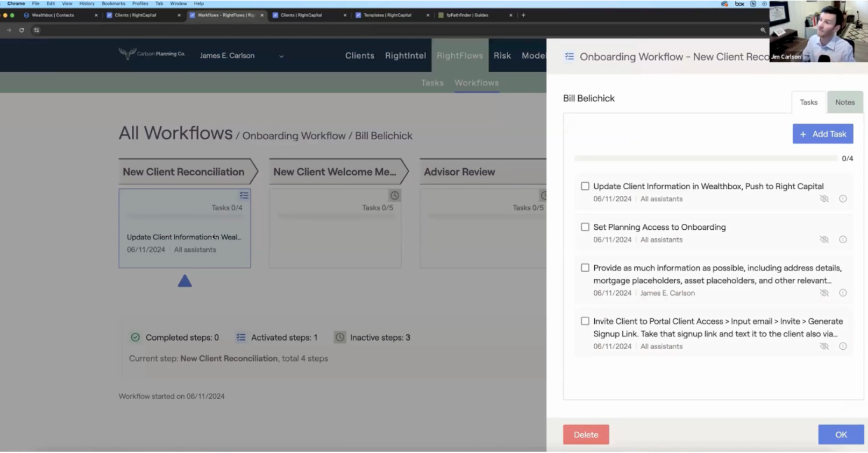Open the Tasks sub-navigation tab

click(432, 83)
